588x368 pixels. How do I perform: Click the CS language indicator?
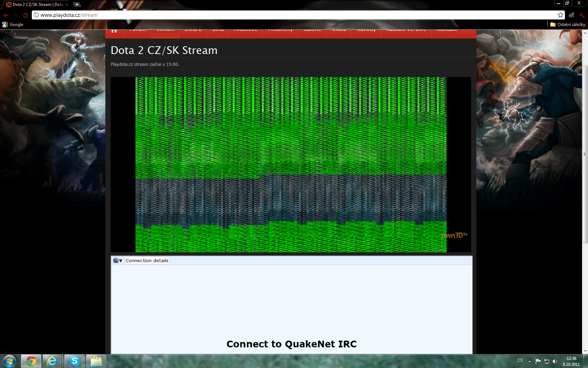[x=520, y=361]
